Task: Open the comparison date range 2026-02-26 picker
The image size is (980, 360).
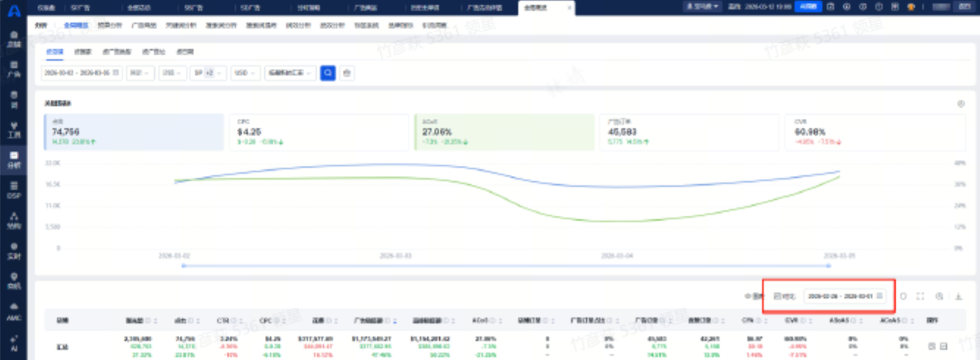Action: tap(844, 296)
